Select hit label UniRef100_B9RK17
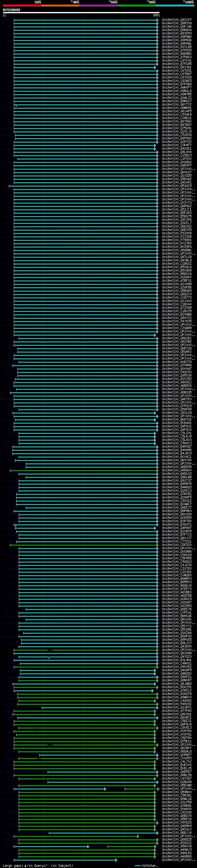 (177, 101)
